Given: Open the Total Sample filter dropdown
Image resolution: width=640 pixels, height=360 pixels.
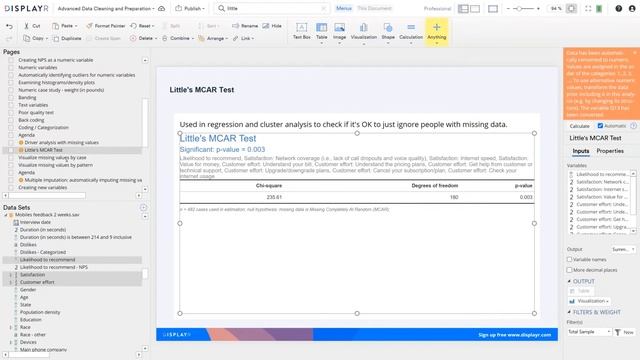Looking at the screenshot, I should click(x=589, y=332).
